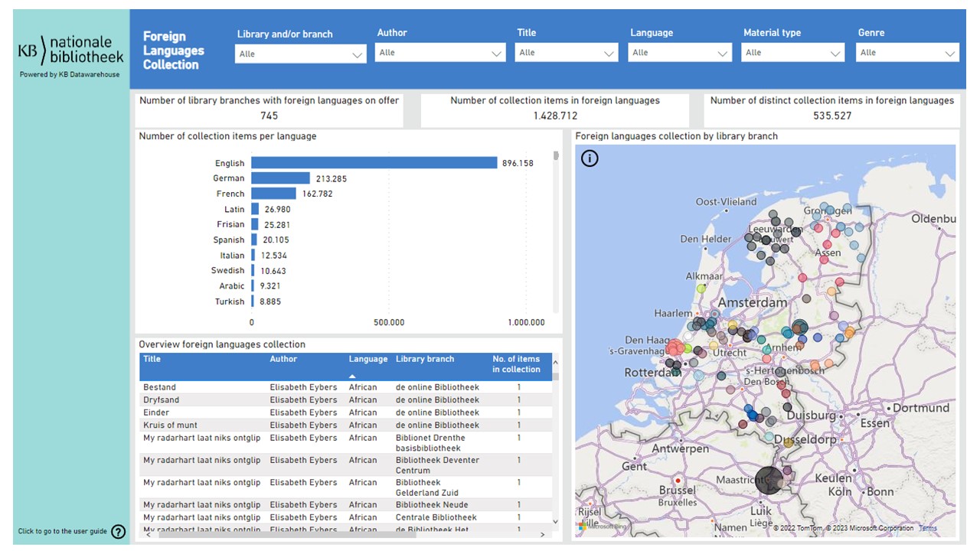Click the sort arrow under Language column

coord(352,377)
